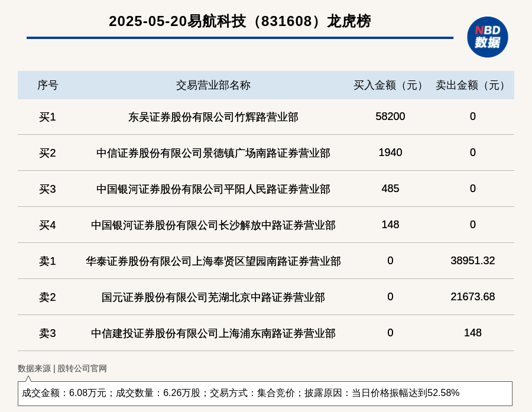Image resolution: width=532 pixels, height=412 pixels.
Task: Select 东吴证券股份有限公司竹辉路营业部
Action: pyautogui.click(x=213, y=117)
